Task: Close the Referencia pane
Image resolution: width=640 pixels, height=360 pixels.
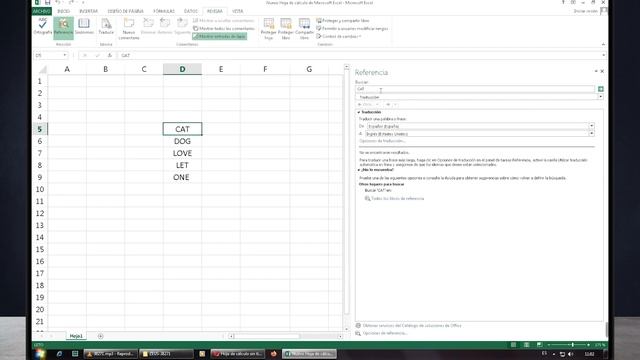Action: click(x=602, y=71)
